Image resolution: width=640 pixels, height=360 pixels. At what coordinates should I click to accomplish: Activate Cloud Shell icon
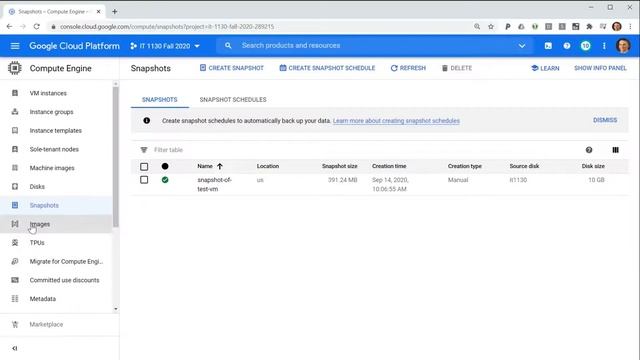coord(548,46)
